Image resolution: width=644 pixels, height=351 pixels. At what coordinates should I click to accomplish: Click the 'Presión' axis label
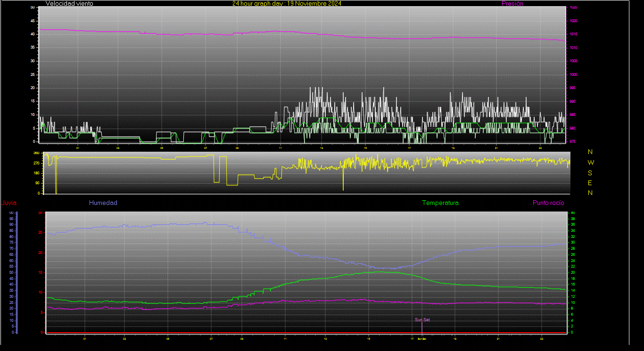(x=512, y=3)
